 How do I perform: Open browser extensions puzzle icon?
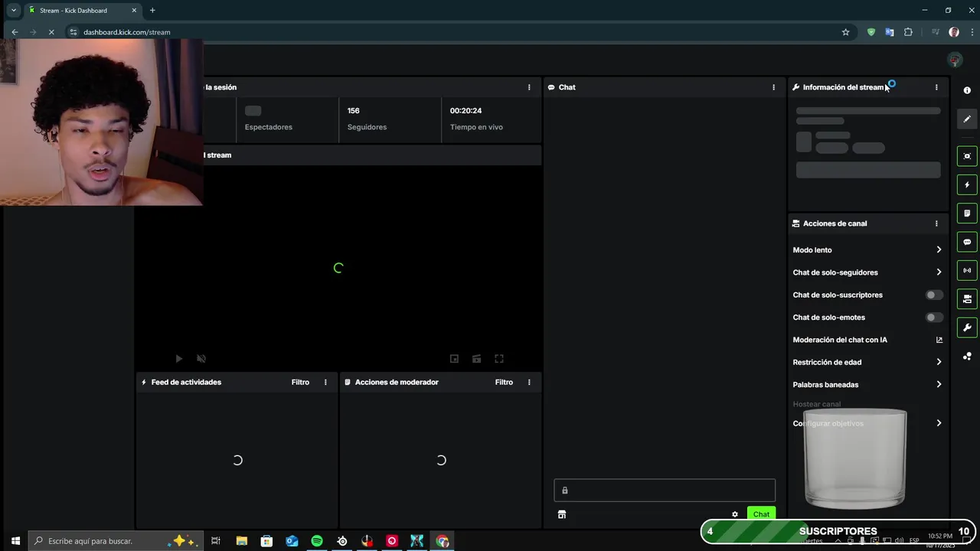pyautogui.click(x=908, y=32)
